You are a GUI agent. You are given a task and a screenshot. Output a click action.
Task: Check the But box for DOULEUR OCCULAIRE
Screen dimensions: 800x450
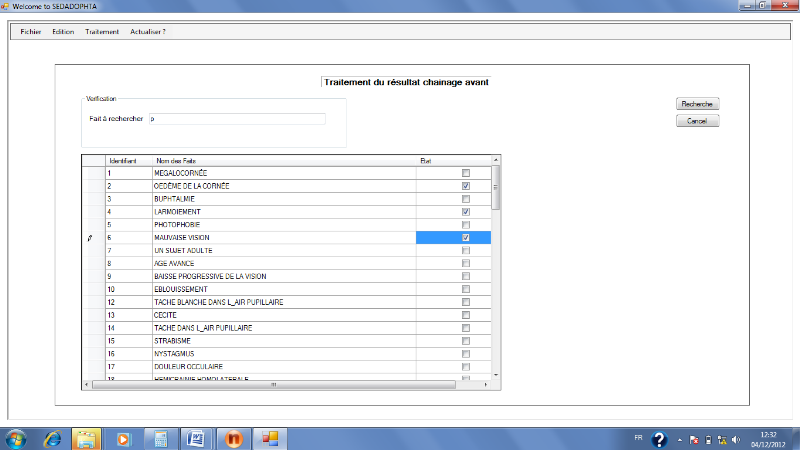[466, 367]
